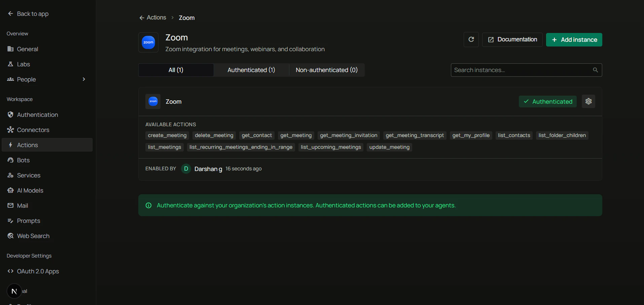
Task: Click the 16 seconds ago timestamp
Action: point(244,169)
